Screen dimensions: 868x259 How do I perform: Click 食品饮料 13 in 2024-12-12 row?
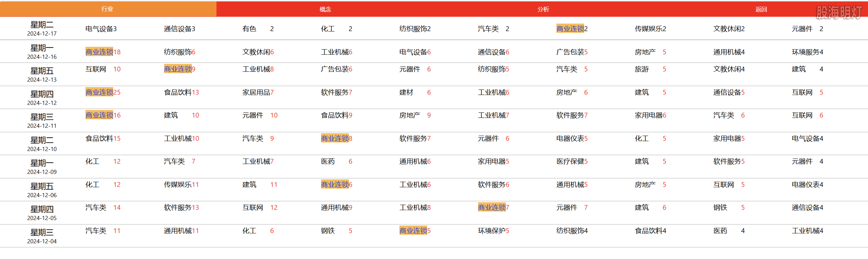181,92
